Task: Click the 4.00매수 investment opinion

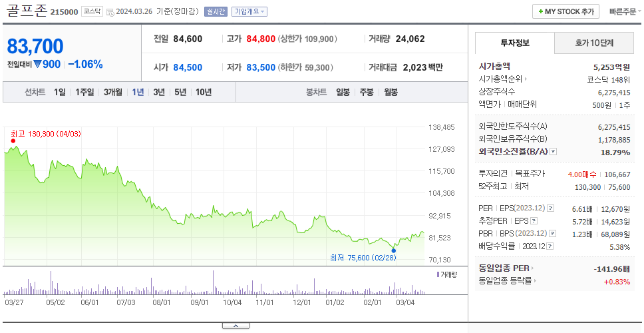Action: tap(582, 174)
